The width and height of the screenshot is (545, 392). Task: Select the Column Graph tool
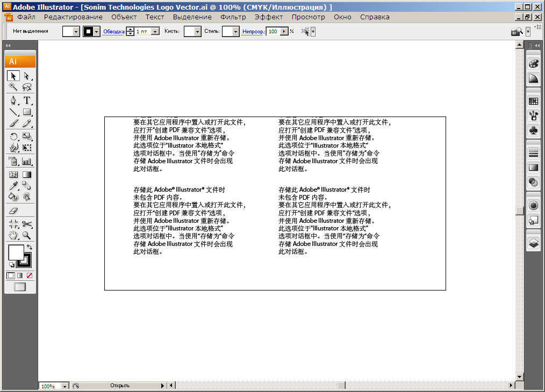click(x=27, y=161)
